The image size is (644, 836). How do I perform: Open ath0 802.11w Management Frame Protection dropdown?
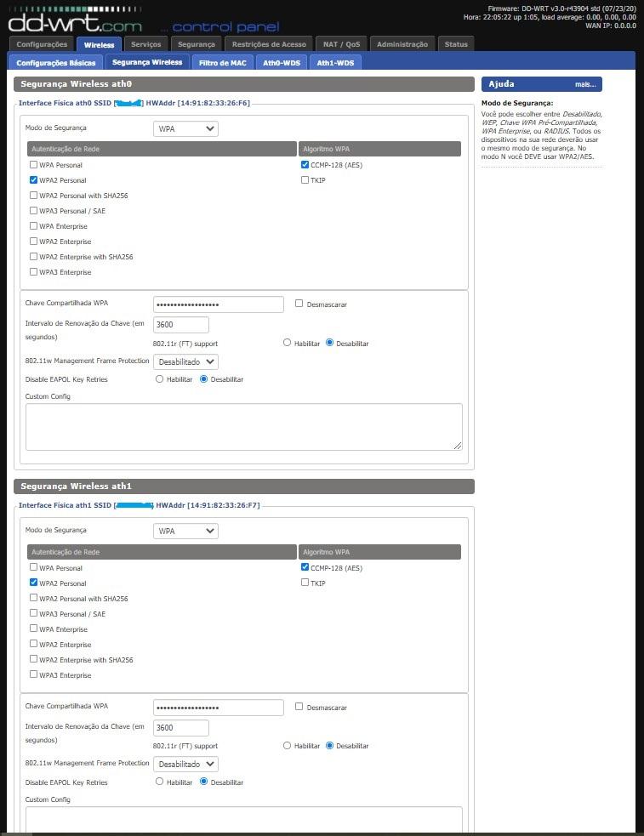point(185,361)
